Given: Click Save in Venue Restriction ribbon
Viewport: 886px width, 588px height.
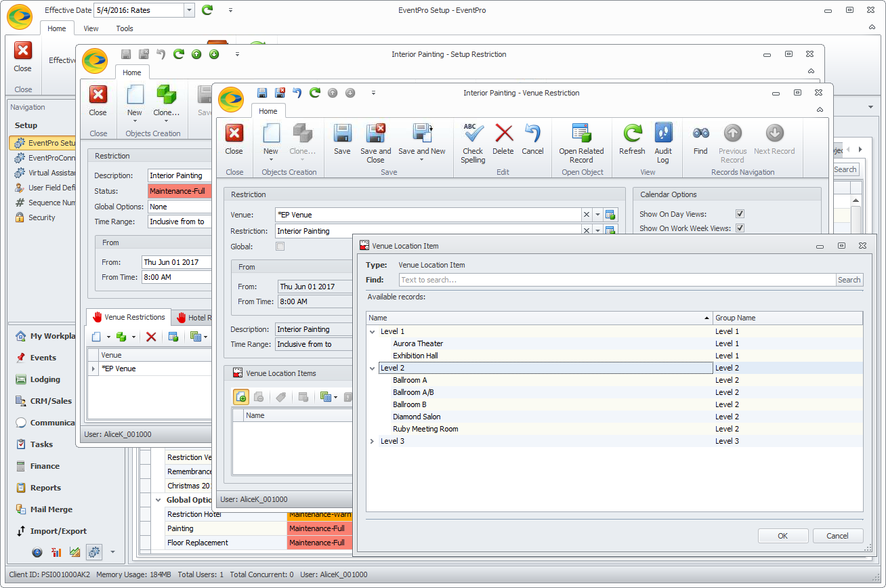Looking at the screenshot, I should 342,140.
